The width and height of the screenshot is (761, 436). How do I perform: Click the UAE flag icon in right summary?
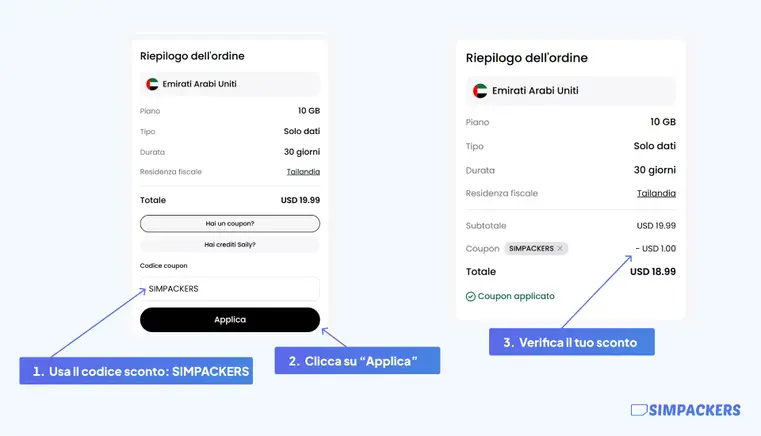[x=480, y=91]
